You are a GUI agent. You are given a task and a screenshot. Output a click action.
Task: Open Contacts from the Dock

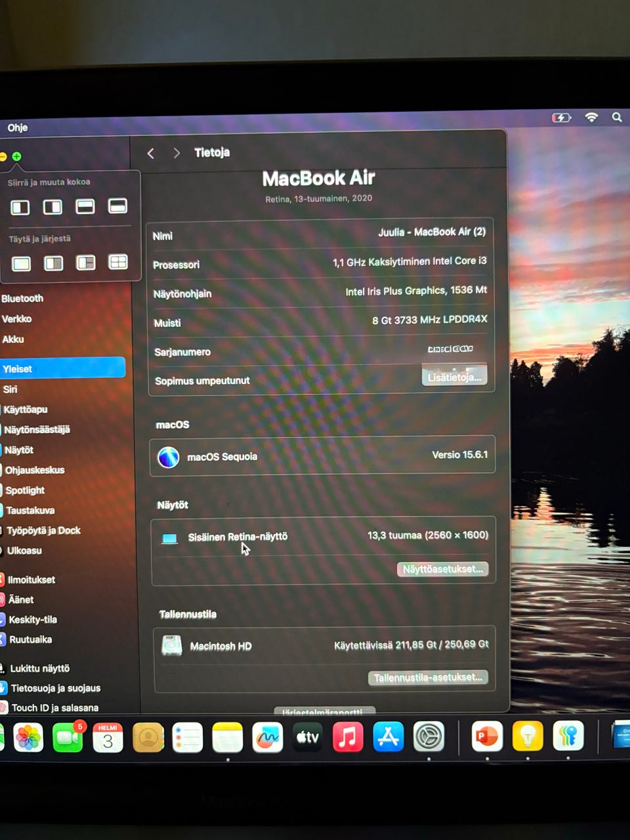click(x=148, y=737)
